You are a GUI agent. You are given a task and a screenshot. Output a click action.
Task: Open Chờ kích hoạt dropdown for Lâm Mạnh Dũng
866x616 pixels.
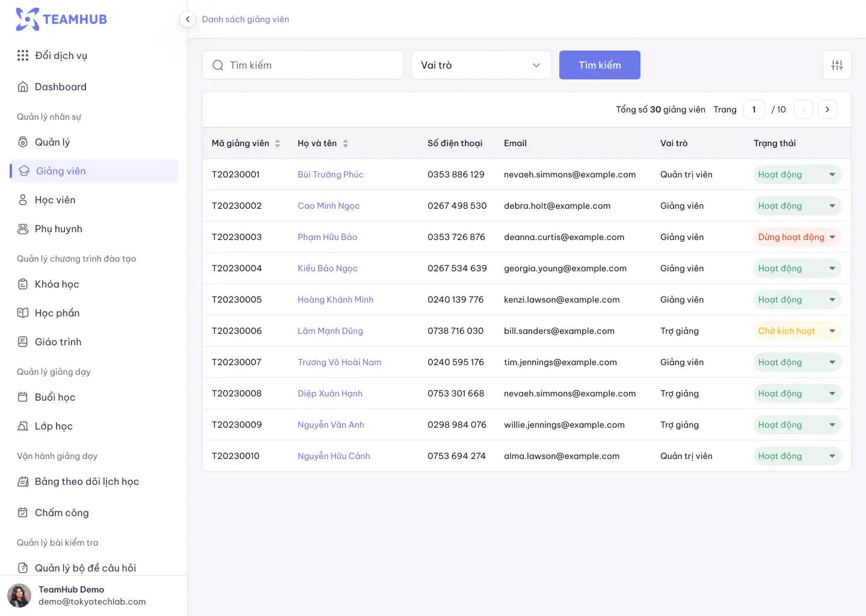797,331
